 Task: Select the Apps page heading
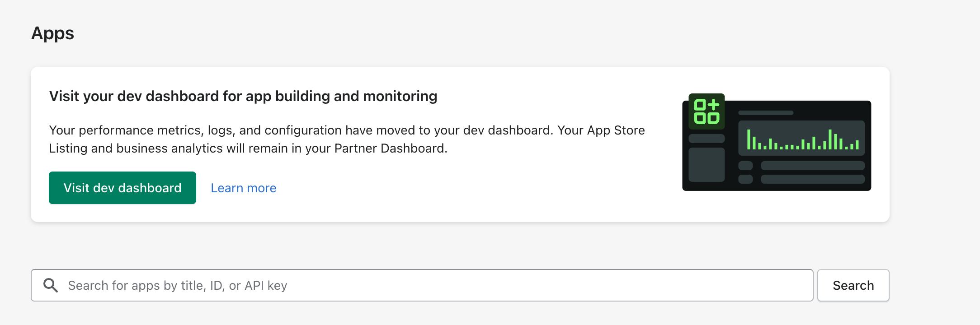pyautogui.click(x=52, y=33)
